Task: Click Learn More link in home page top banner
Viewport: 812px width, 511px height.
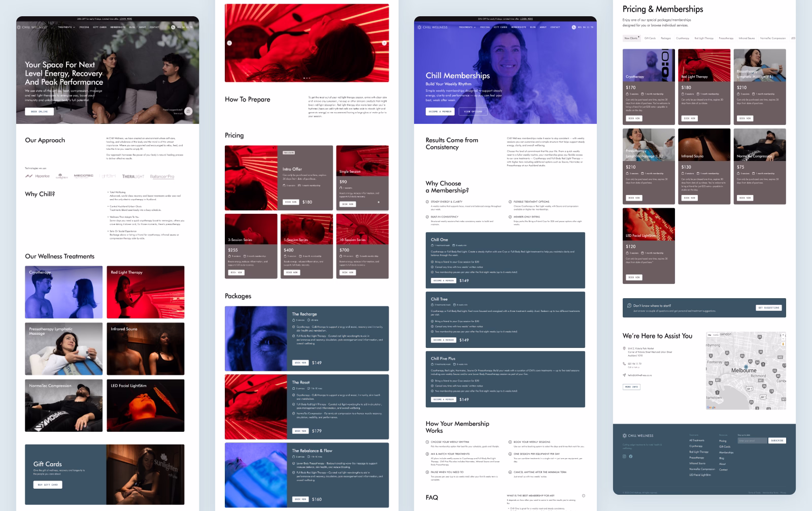Action: 126,19
